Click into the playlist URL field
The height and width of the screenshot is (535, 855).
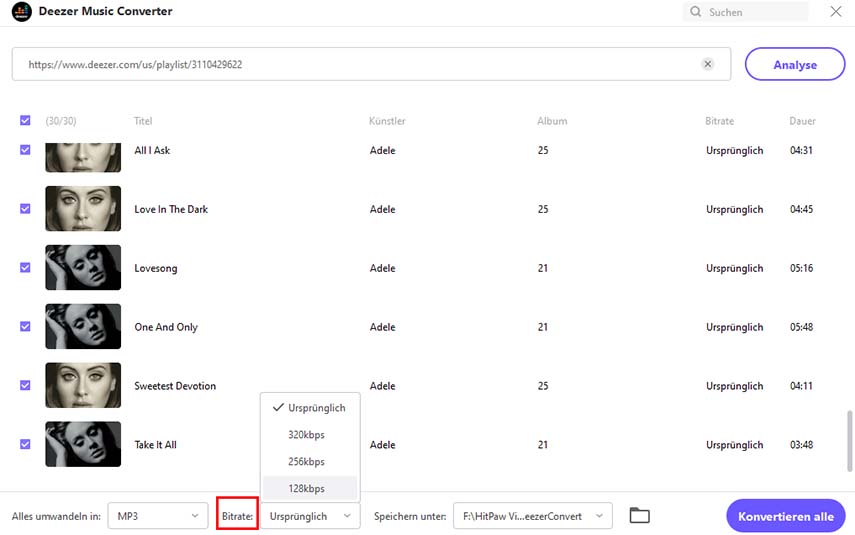click(371, 64)
